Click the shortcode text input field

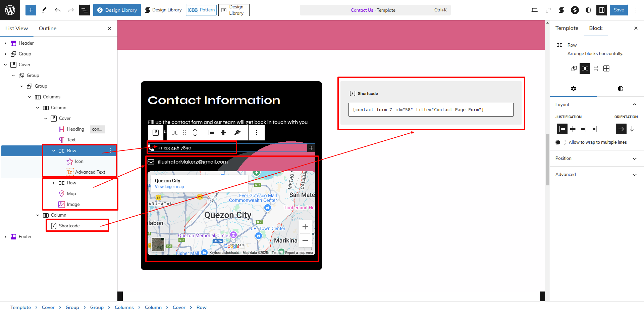[x=431, y=110]
